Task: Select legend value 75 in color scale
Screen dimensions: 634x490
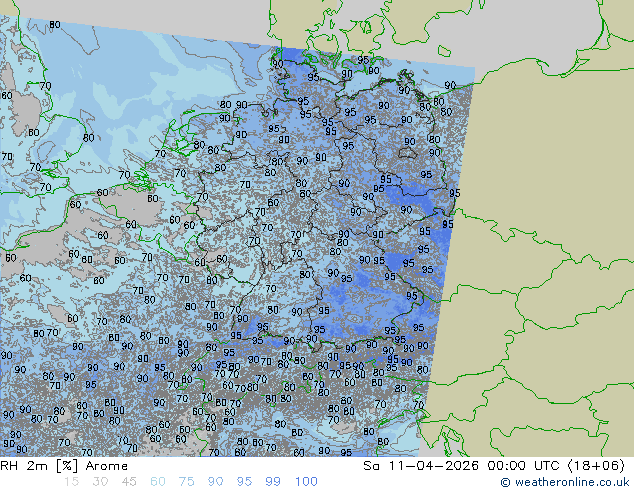Action: (187, 482)
